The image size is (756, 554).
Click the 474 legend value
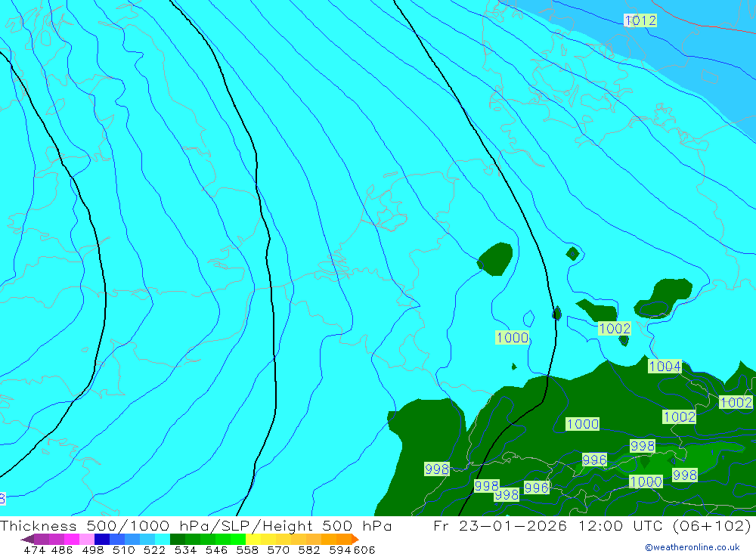point(34,549)
